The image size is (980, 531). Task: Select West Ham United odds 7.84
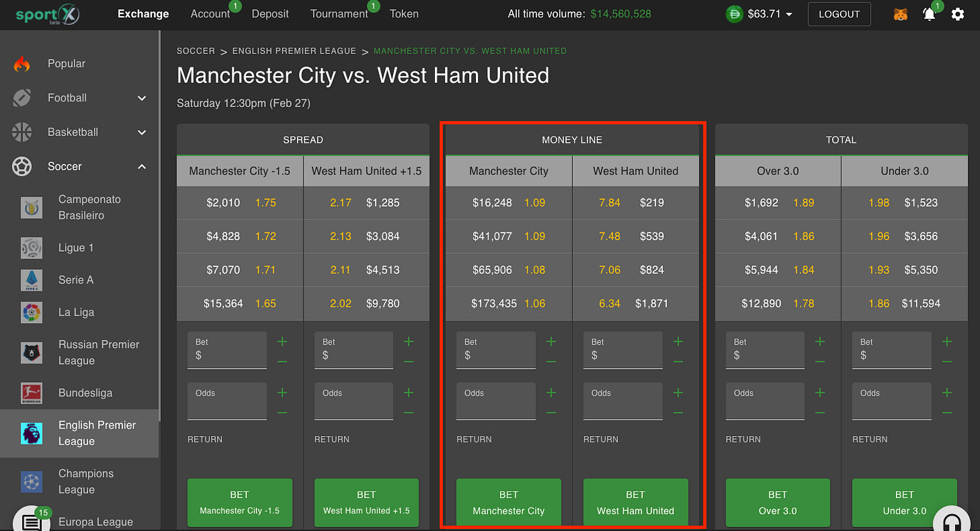pyautogui.click(x=609, y=203)
